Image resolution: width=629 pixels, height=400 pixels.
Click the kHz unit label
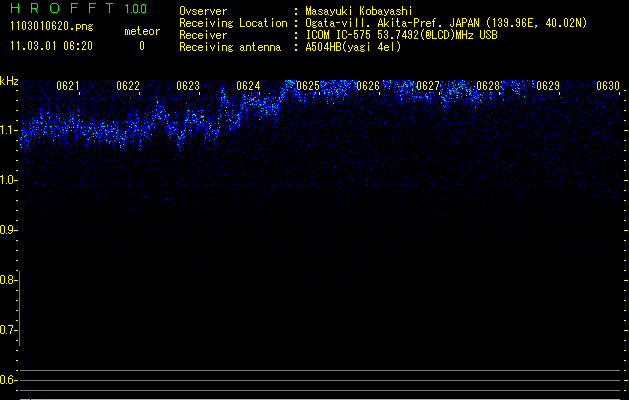click(9, 80)
